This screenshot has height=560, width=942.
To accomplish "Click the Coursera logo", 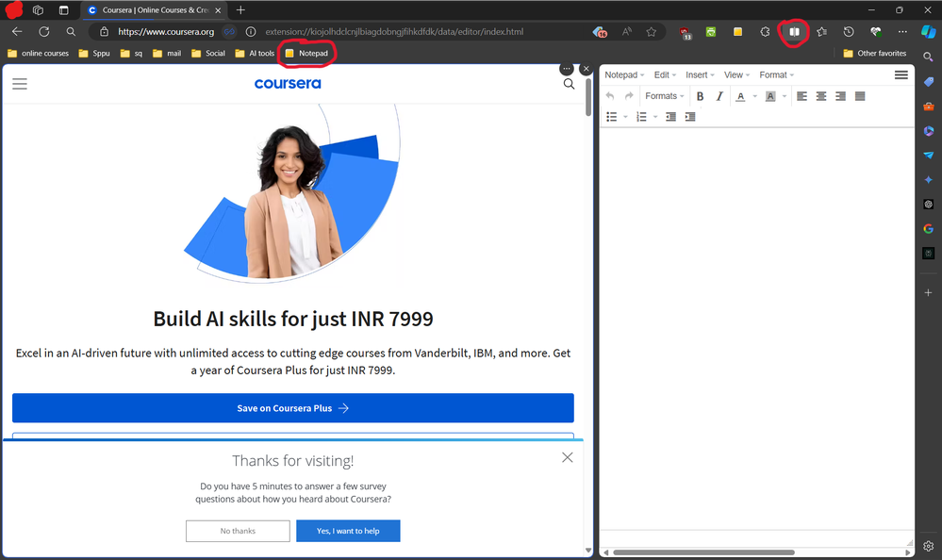I will point(288,84).
